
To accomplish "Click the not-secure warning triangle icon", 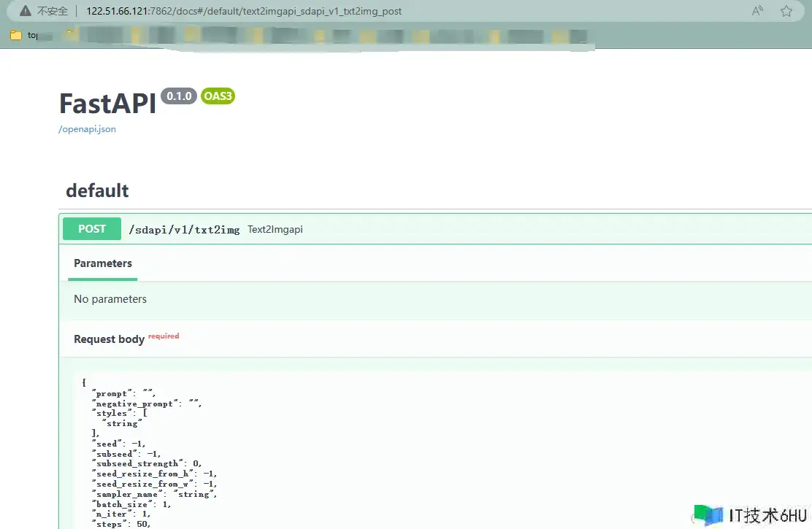I will (x=26, y=11).
